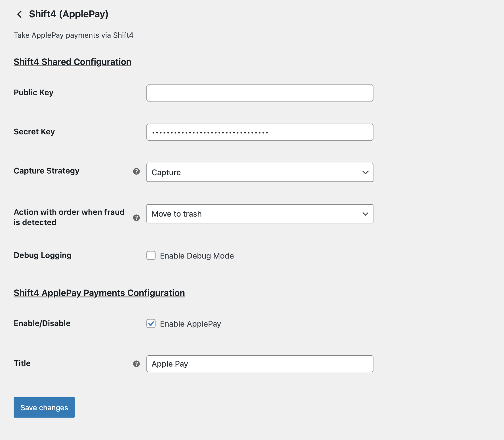Click the Debug Logging label

tap(43, 255)
